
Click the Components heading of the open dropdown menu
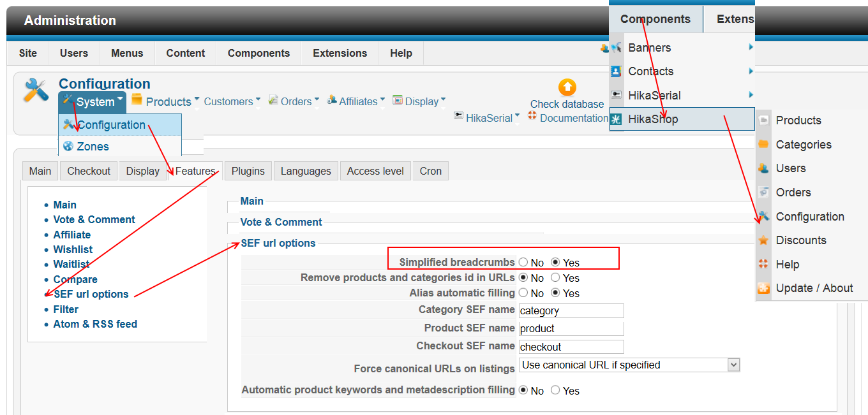pyautogui.click(x=655, y=19)
